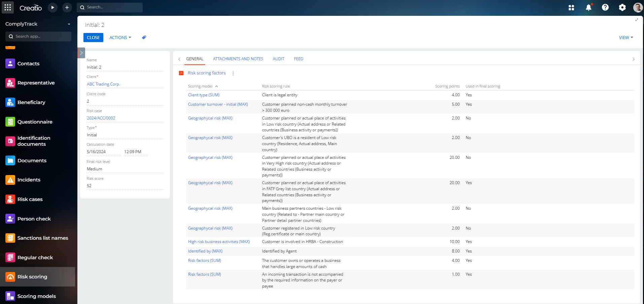Open the system designer gear icon
Viewport: 644px width, 304px height.
622,7
